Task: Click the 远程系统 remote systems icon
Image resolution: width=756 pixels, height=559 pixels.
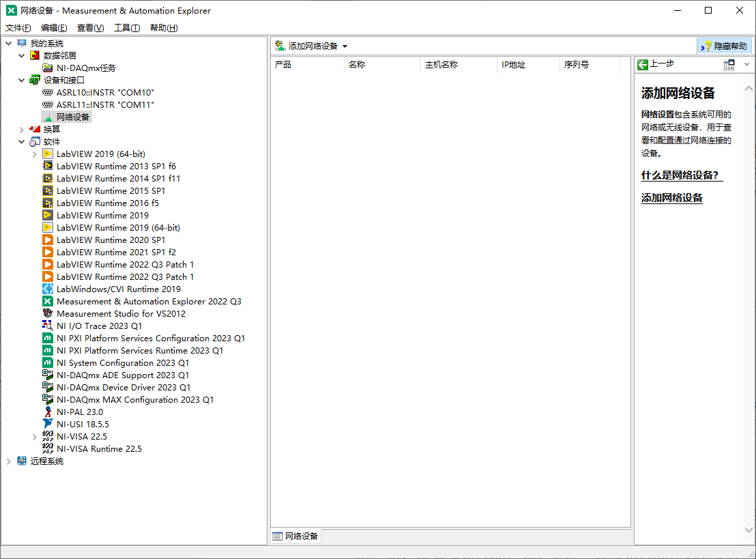Action: (22, 461)
